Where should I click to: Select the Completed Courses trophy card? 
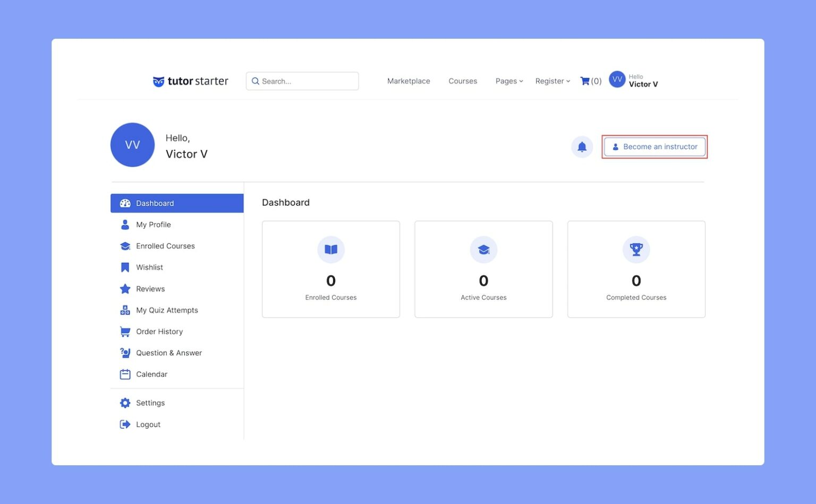tap(636, 269)
